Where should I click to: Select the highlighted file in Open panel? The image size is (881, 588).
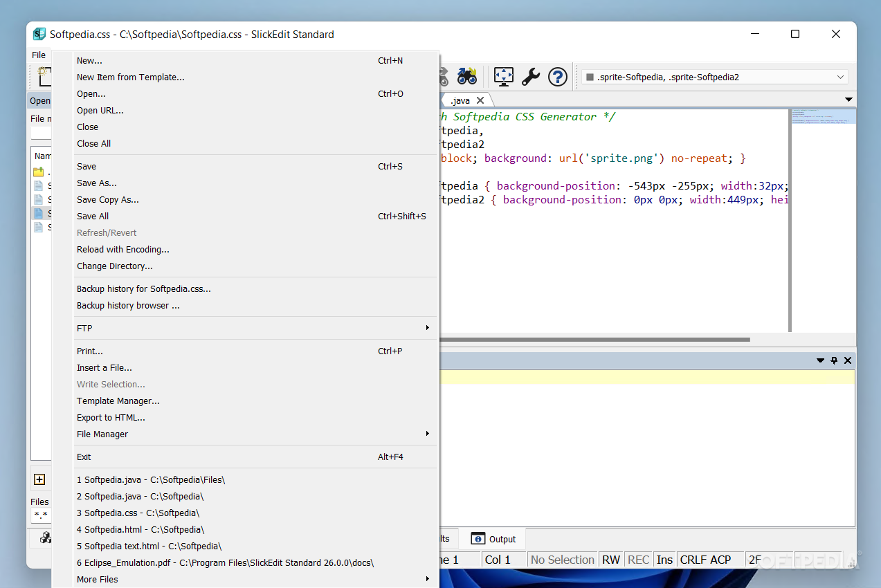42,213
